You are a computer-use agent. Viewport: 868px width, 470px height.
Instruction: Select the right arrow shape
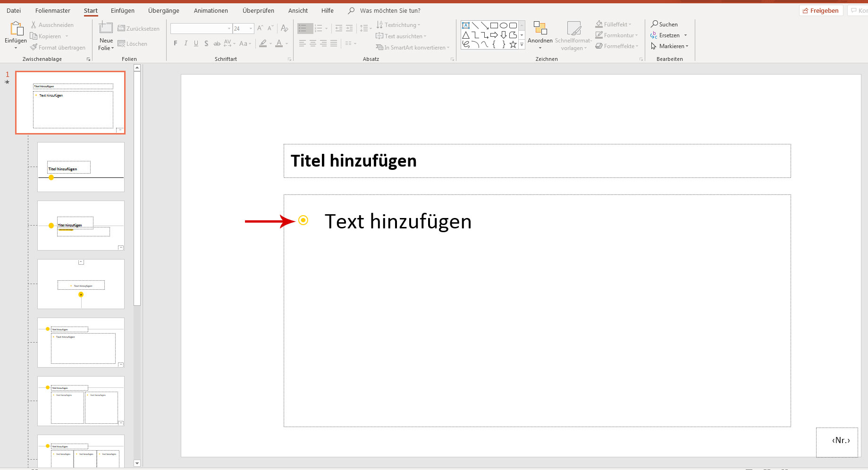[494, 35]
